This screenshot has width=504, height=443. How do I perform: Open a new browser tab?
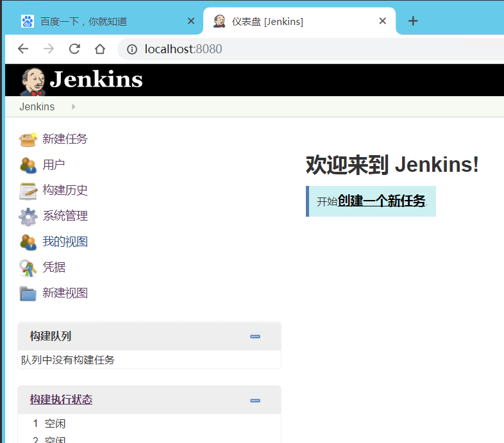(x=413, y=21)
